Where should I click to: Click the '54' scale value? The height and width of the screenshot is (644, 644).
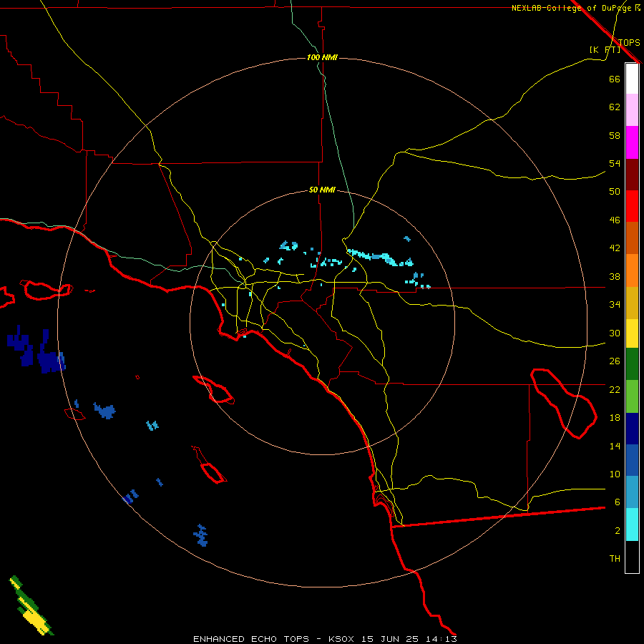(x=615, y=163)
